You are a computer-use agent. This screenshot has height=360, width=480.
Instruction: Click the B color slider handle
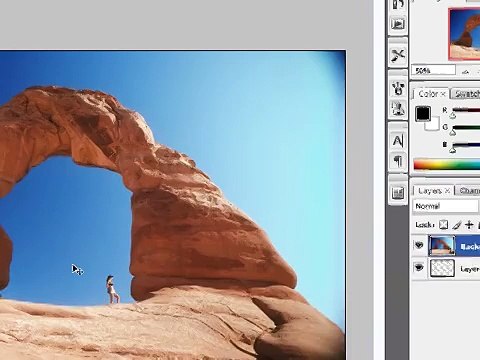pos(453,150)
